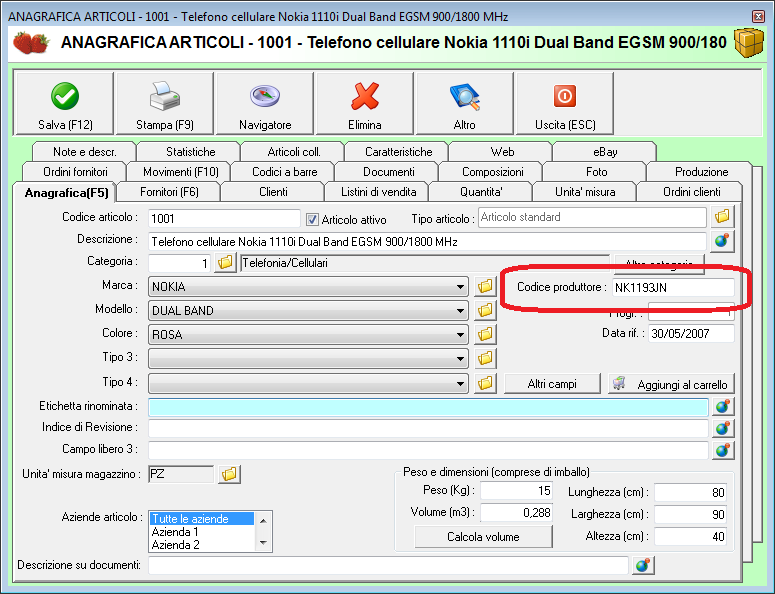Open folder icon beside Tipo 4 dropdown

[x=485, y=382]
